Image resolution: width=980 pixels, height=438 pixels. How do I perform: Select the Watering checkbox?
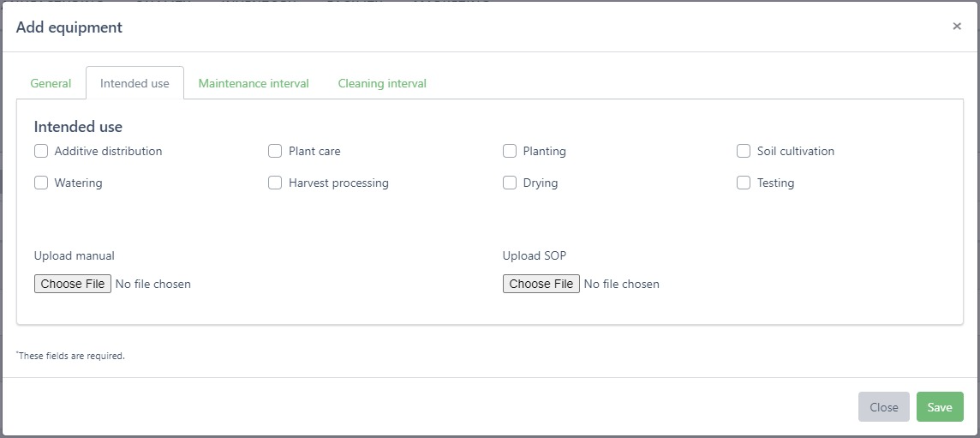[41, 183]
